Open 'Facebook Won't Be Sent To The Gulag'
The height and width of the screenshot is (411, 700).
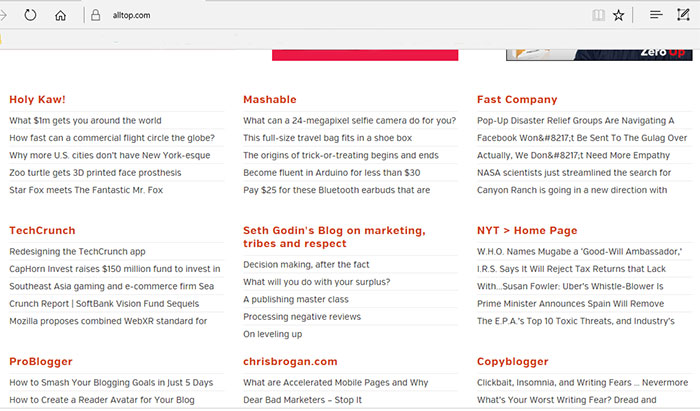coord(582,138)
